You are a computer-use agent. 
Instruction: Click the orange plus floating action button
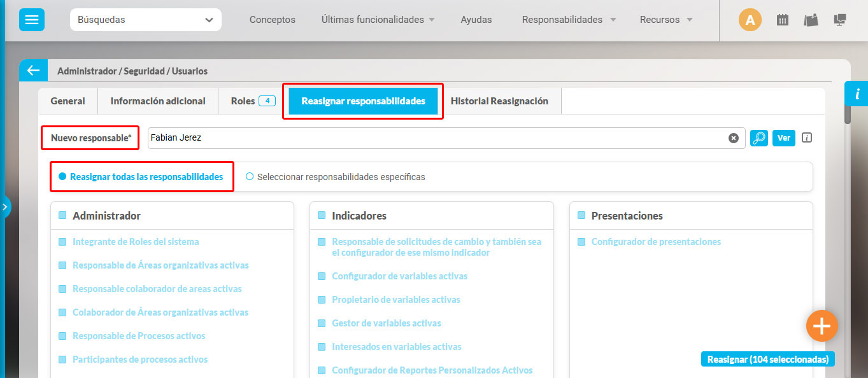click(822, 326)
